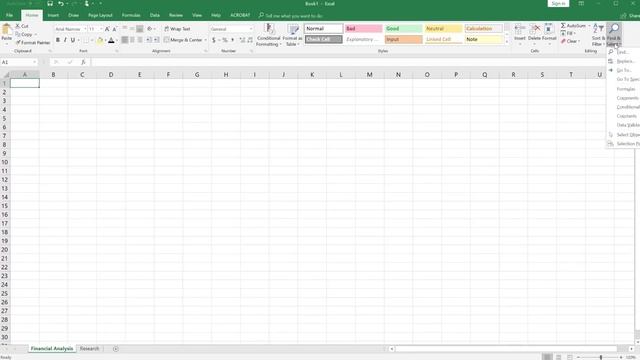Apply the Input cell style
The image size is (640, 360).
tap(404, 40)
